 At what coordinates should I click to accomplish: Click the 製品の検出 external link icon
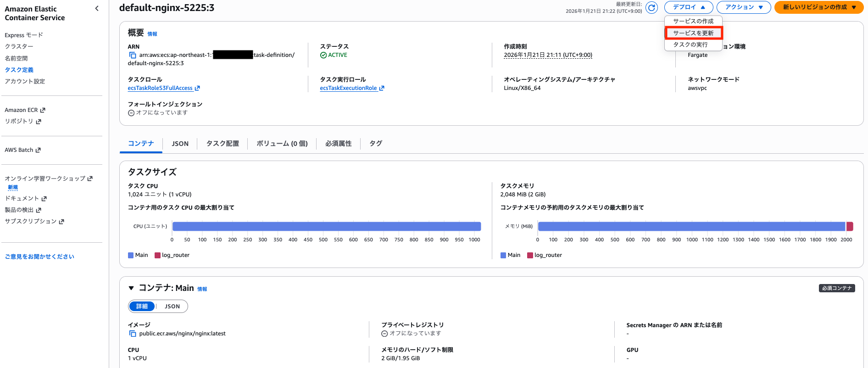tap(39, 210)
